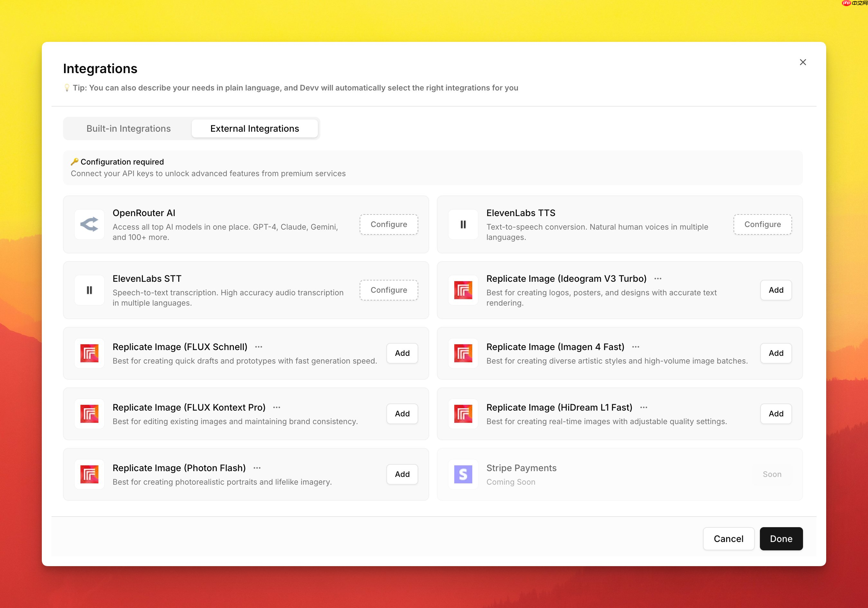Open the ellipsis menu for Imagen 4 Fast
The width and height of the screenshot is (868, 608).
[635, 347]
